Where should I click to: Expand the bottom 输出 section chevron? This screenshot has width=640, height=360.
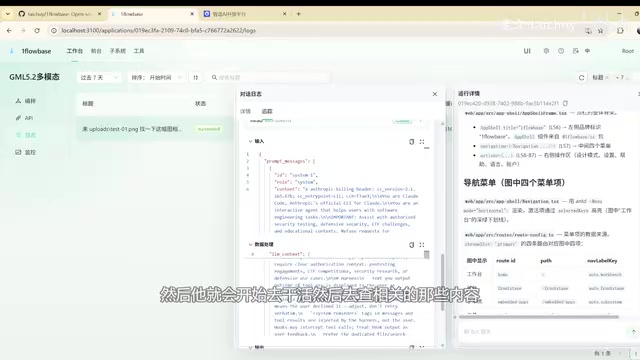250,347
